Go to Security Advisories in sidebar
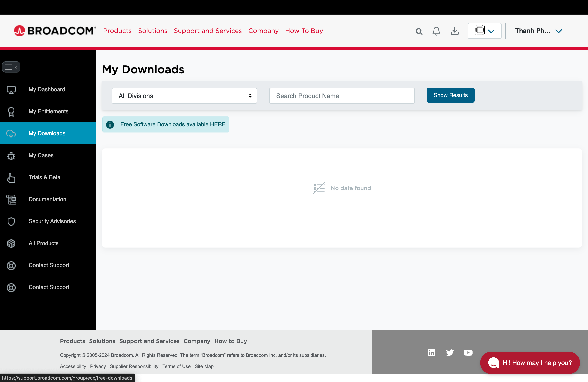The width and height of the screenshot is (588, 382). tap(48, 221)
